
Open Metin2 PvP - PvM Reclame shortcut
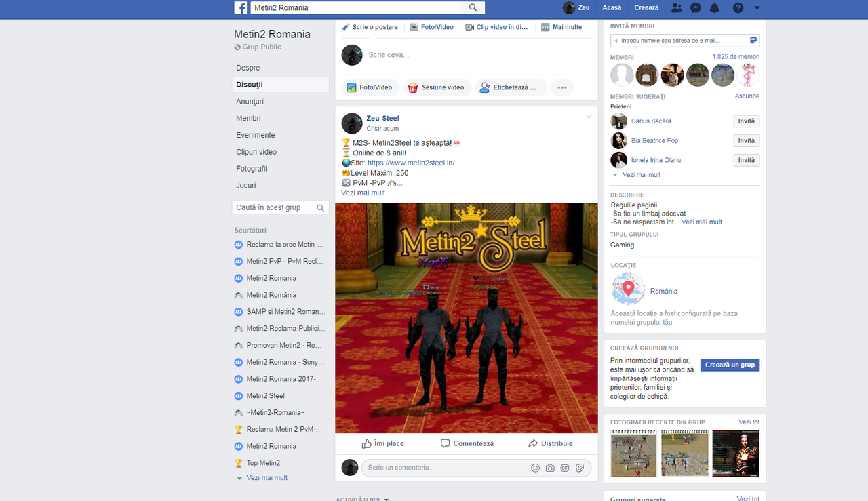click(279, 261)
